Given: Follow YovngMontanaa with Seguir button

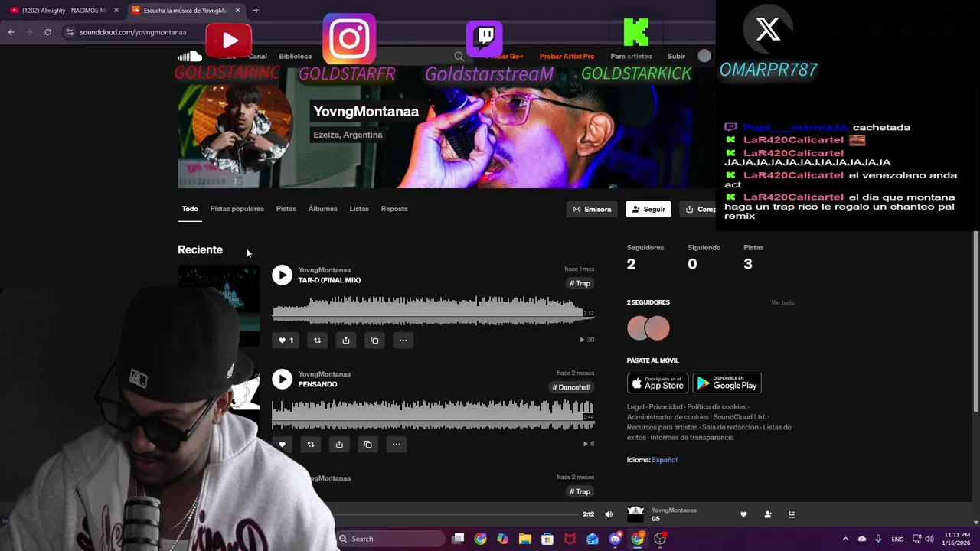Looking at the screenshot, I should pyautogui.click(x=648, y=209).
